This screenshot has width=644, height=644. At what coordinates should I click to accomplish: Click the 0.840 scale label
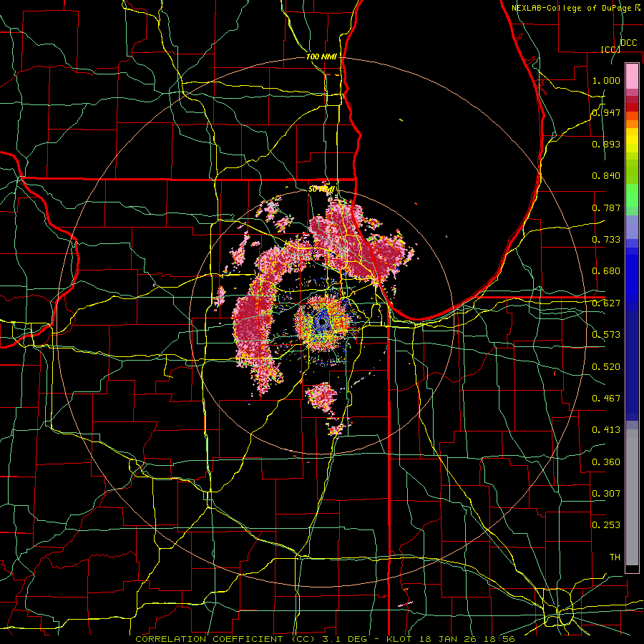[x=606, y=176]
